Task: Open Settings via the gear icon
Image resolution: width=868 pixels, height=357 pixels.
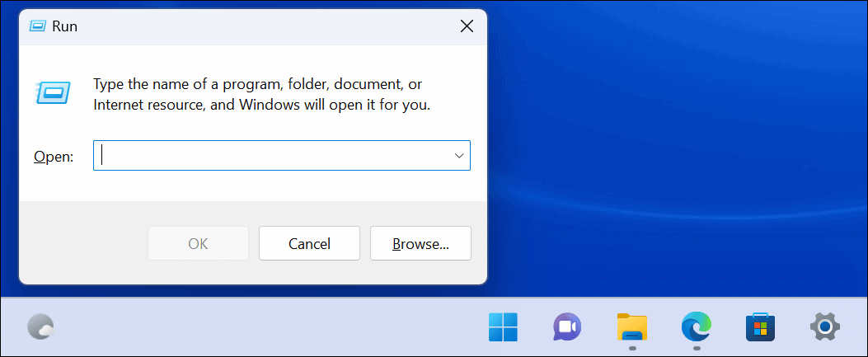Action: pyautogui.click(x=824, y=326)
